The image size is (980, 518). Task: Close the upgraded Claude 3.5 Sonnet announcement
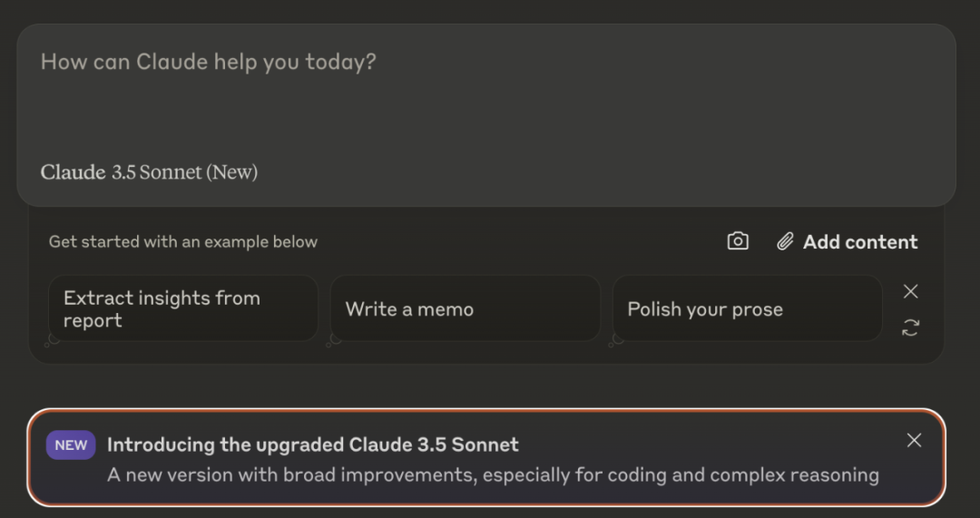[914, 440]
